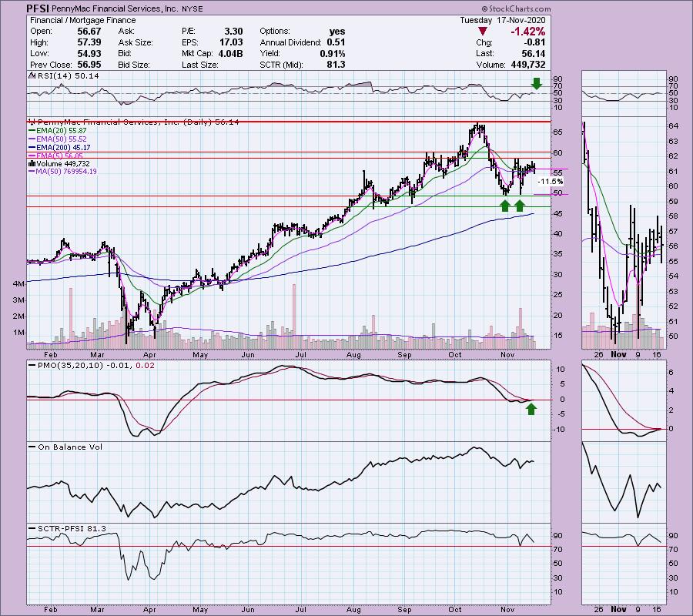
Task: Click the EMA(50) 55.52 legend entry
Action: (x=58, y=139)
